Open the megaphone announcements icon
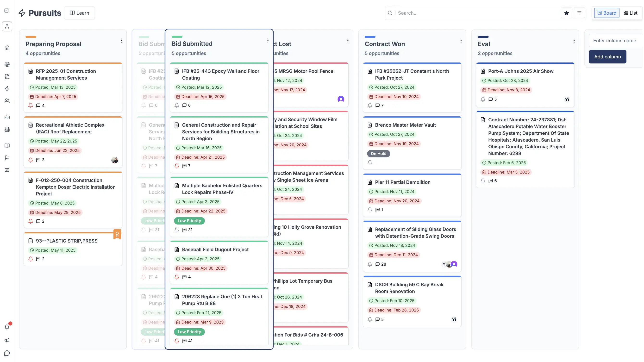Image resolution: width=644 pixels, height=362 pixels. click(x=7, y=340)
